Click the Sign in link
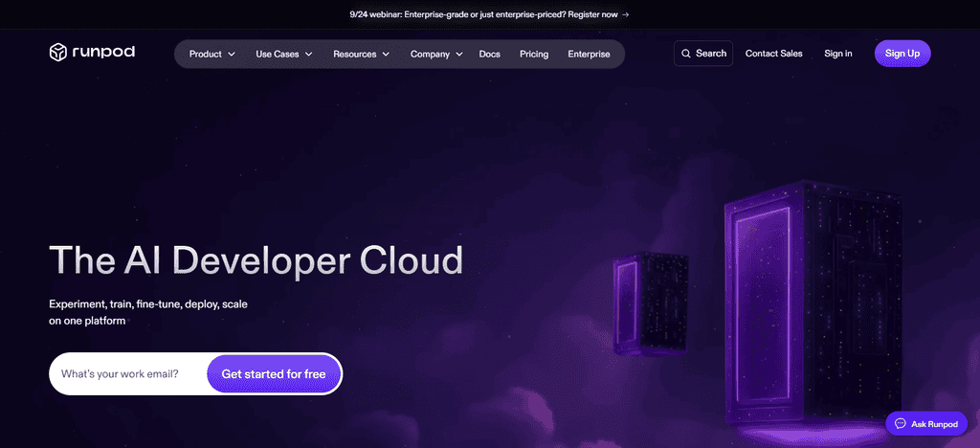 coord(838,54)
